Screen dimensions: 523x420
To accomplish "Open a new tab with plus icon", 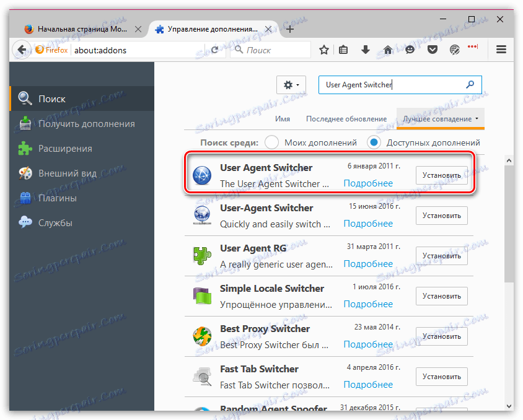I will click(x=290, y=29).
